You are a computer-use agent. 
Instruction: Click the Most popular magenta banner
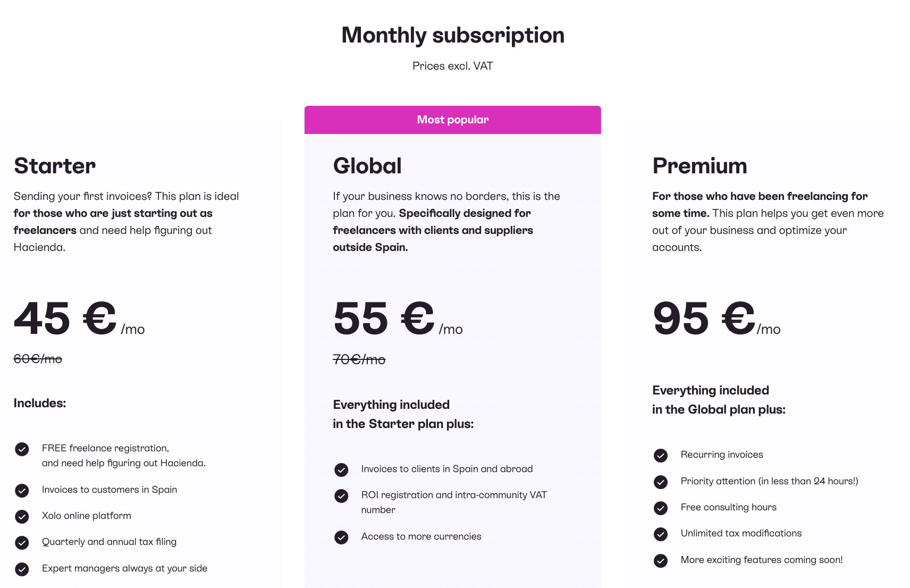[x=453, y=120]
